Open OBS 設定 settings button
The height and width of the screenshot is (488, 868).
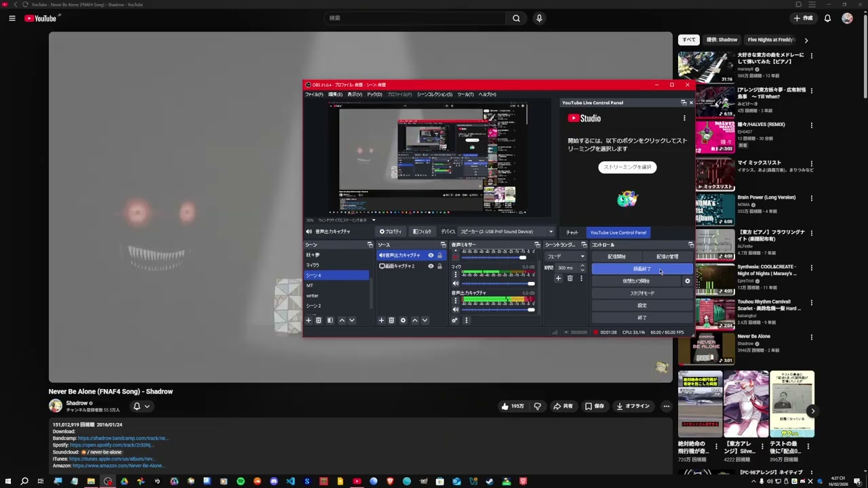(x=642, y=306)
